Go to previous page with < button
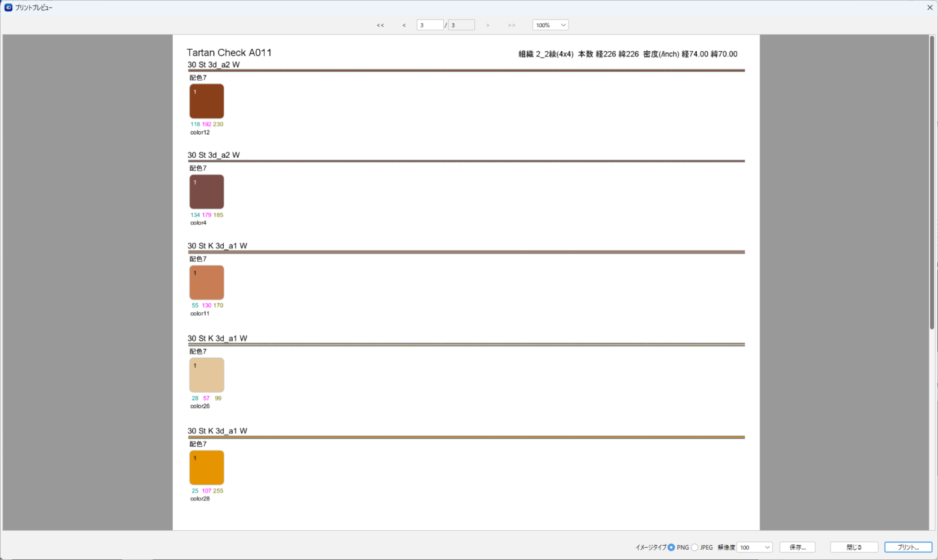This screenshot has height=560, width=938. pyautogui.click(x=404, y=25)
